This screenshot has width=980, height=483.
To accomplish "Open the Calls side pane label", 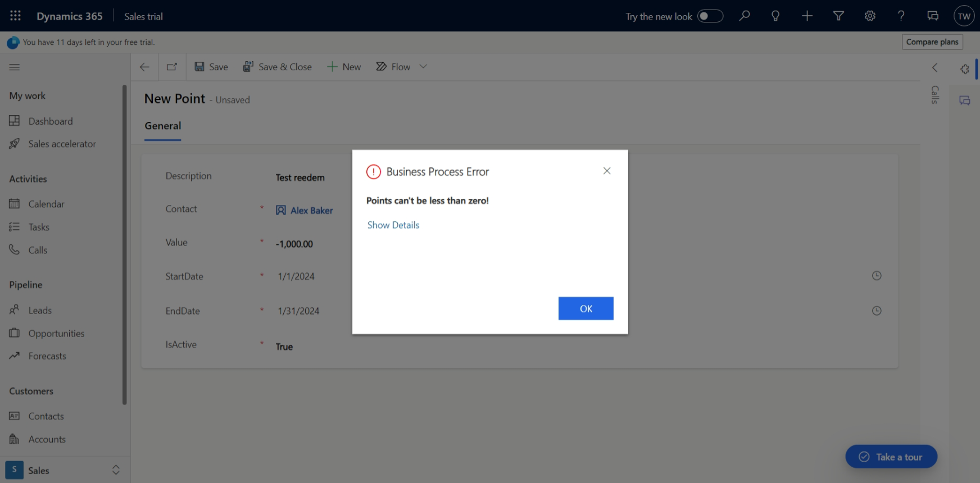I will 935,94.
